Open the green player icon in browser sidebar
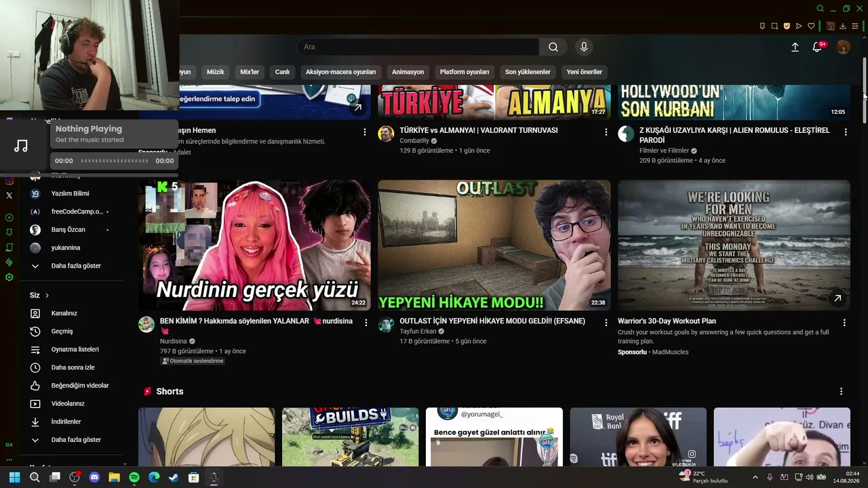Screen dimensions: 868x488 9,218
